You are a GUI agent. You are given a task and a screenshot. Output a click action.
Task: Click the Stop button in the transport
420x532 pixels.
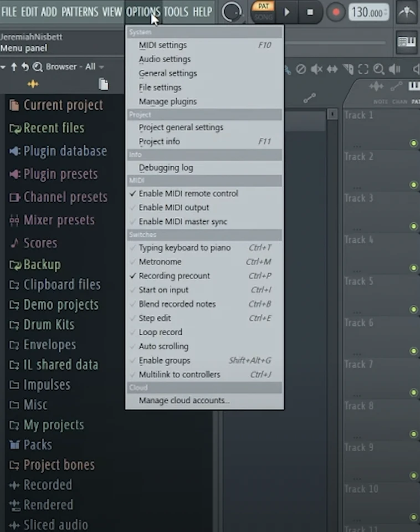pos(310,12)
